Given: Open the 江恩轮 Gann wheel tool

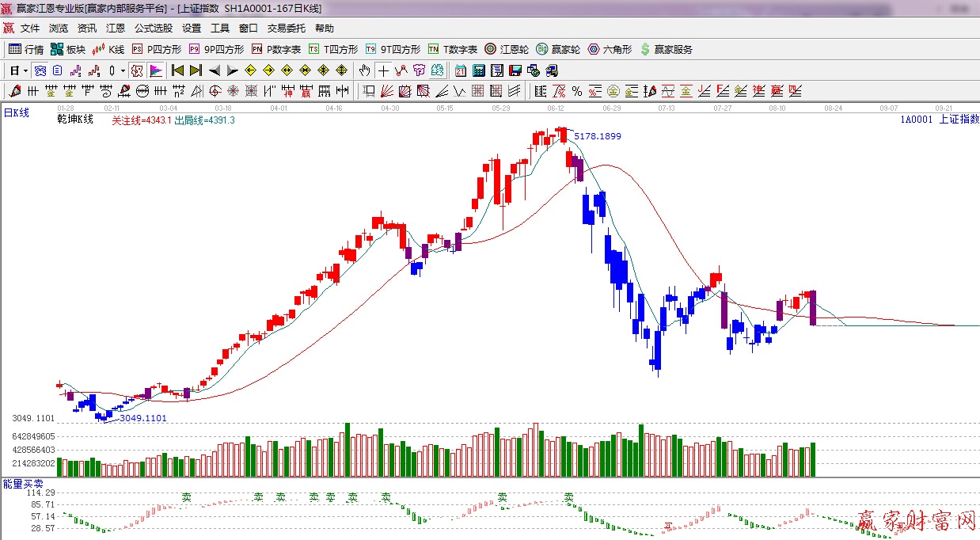Looking at the screenshot, I should pyautogui.click(x=507, y=49).
